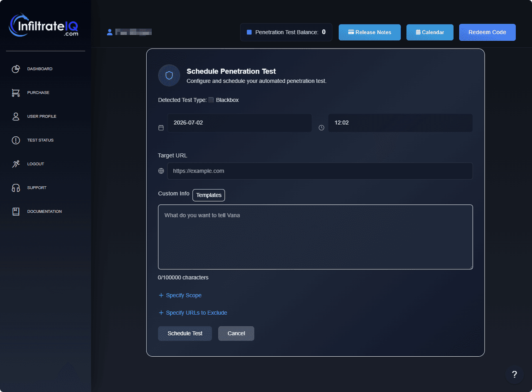Click the clock icon beside time field
Image resolution: width=532 pixels, height=392 pixels.
(x=321, y=128)
